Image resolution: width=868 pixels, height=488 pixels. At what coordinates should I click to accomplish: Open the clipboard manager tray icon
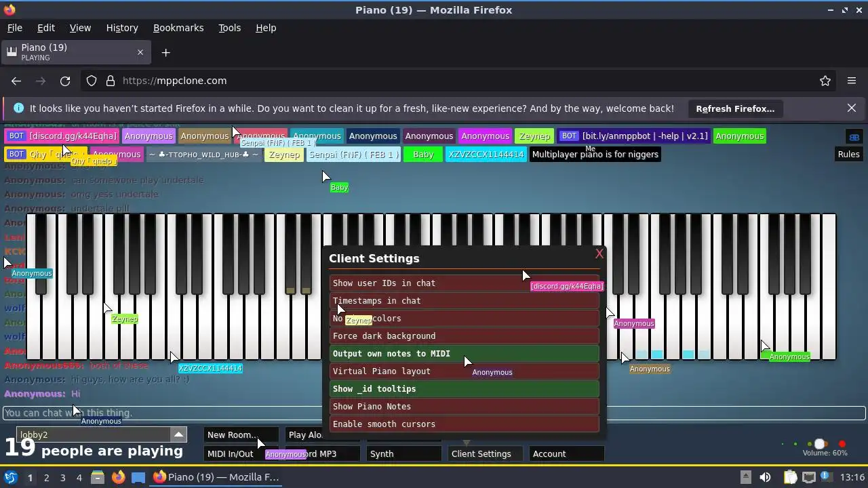tap(791, 477)
